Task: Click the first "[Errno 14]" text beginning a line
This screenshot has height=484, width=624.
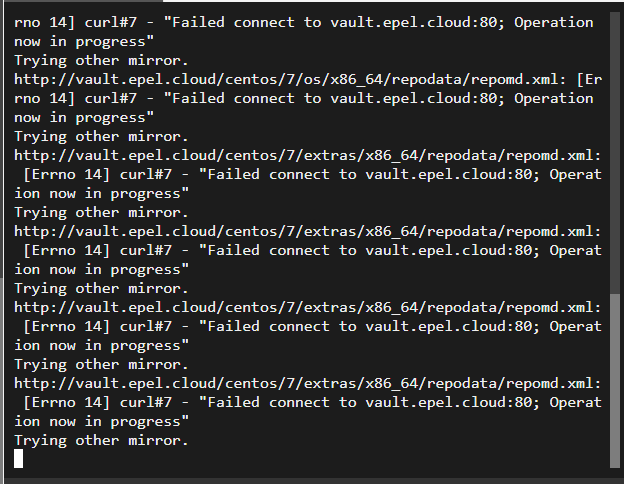Action: pyautogui.click(x=66, y=175)
